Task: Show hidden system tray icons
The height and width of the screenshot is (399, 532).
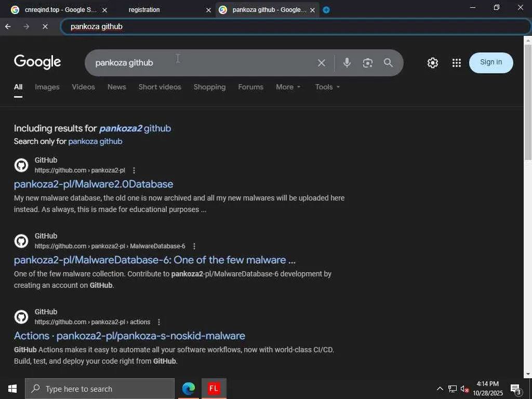Action: tap(440, 389)
